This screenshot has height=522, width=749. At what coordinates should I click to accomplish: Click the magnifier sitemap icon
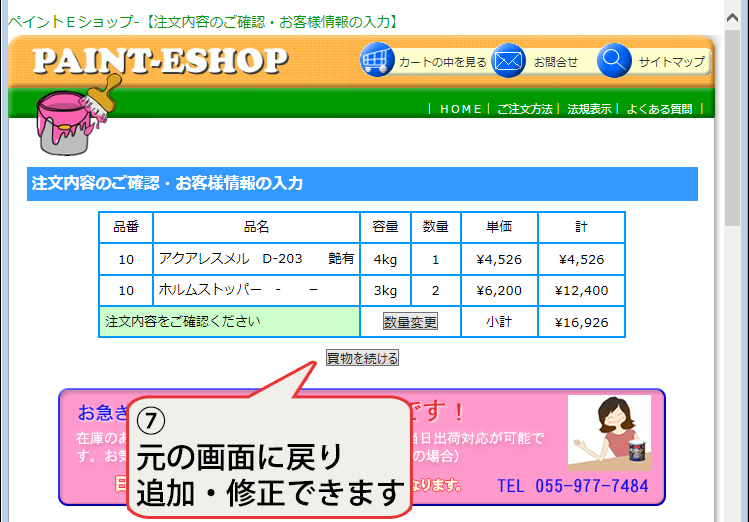coord(614,61)
